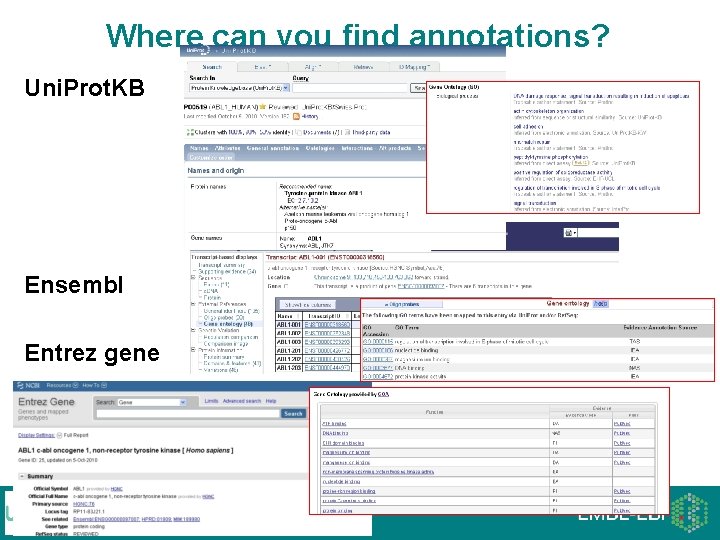Select General annotation in UniProt section bar
Image resolution: width=720 pixels, height=540 pixels.
click(273, 148)
